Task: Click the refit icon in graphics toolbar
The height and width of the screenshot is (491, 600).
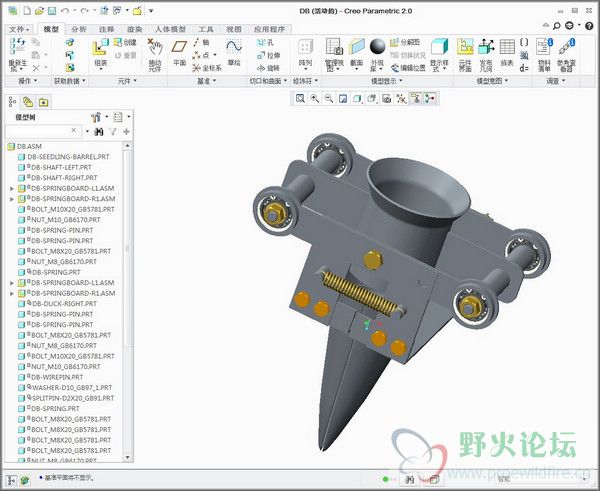Action: [x=300, y=99]
